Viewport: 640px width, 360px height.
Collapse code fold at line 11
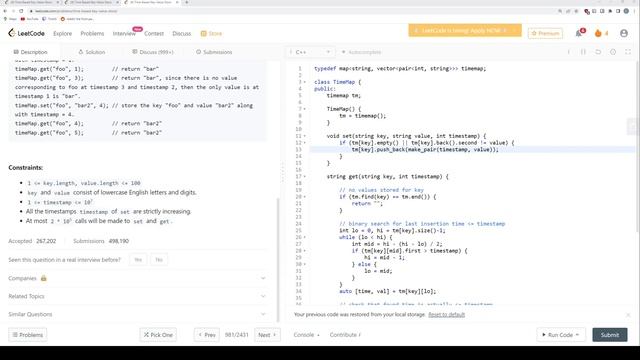click(305, 136)
